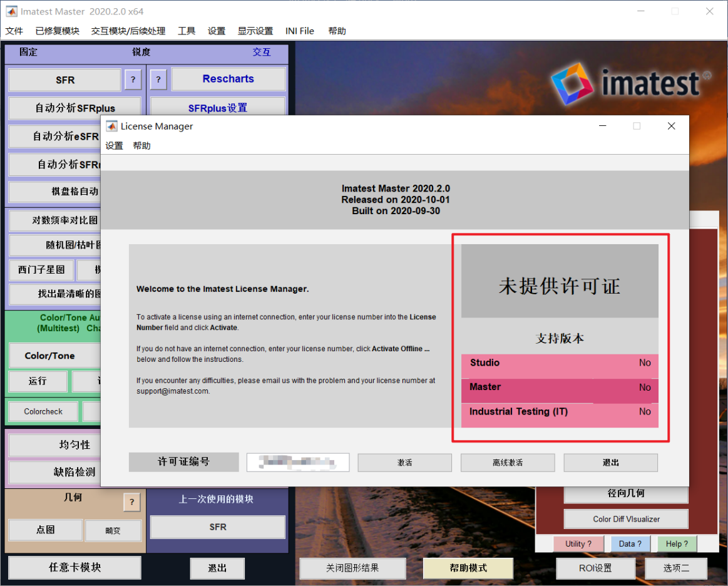Image resolution: width=728 pixels, height=586 pixels.
Task: Launch the Rescharts module
Action: click(228, 79)
